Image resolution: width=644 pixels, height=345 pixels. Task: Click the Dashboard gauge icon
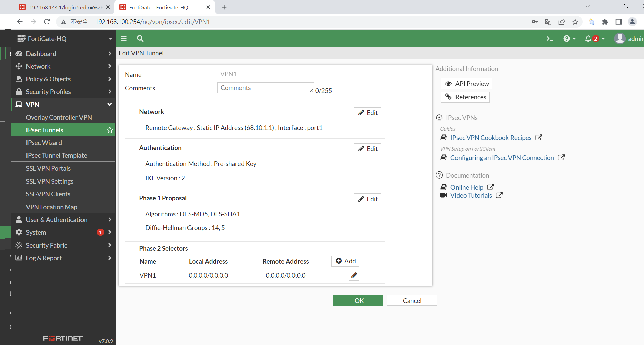point(19,54)
